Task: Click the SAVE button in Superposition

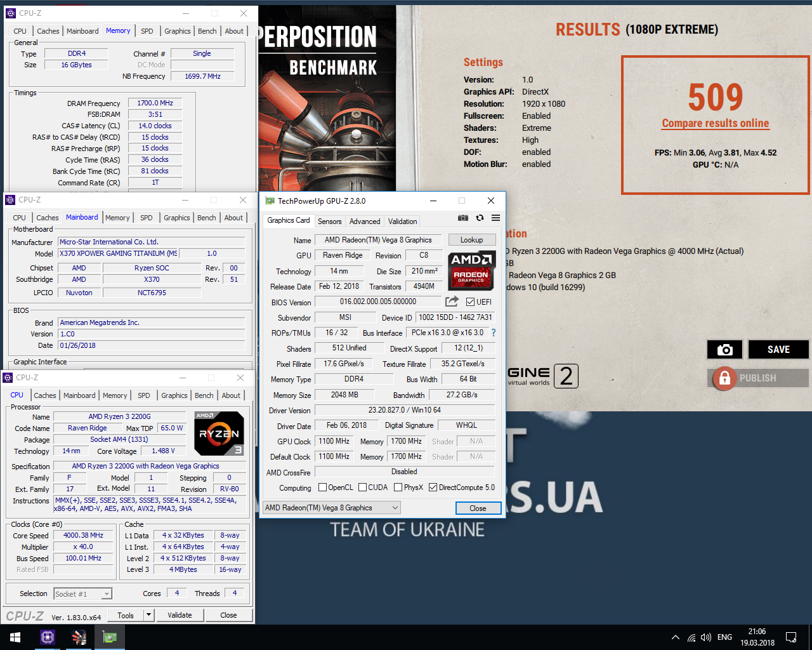Action: [x=778, y=350]
